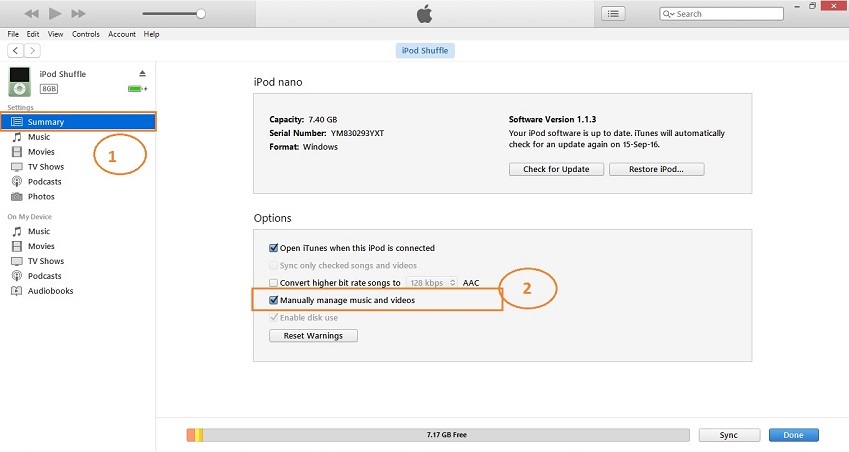Eject the iPod Shuffle device

click(142, 74)
